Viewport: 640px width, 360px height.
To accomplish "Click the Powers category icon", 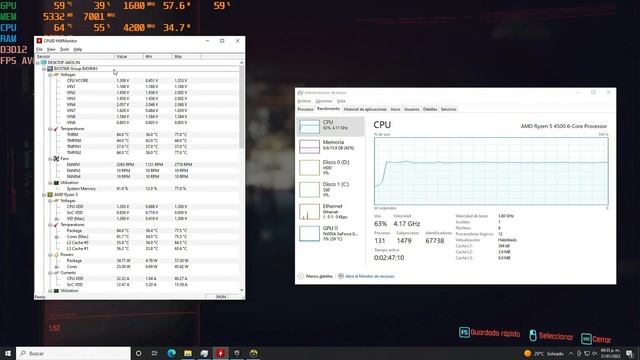I will [x=56, y=255].
